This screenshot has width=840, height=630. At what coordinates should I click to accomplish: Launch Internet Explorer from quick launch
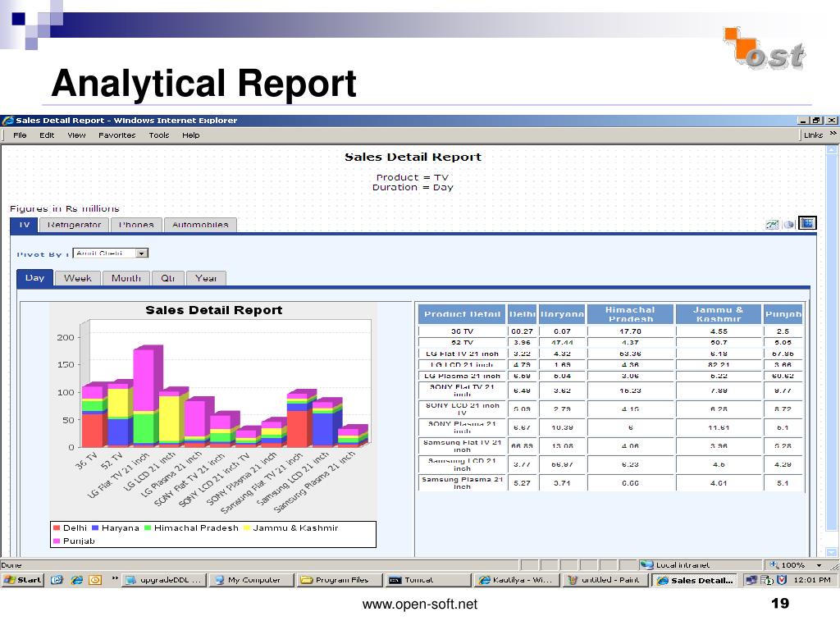coord(76,580)
